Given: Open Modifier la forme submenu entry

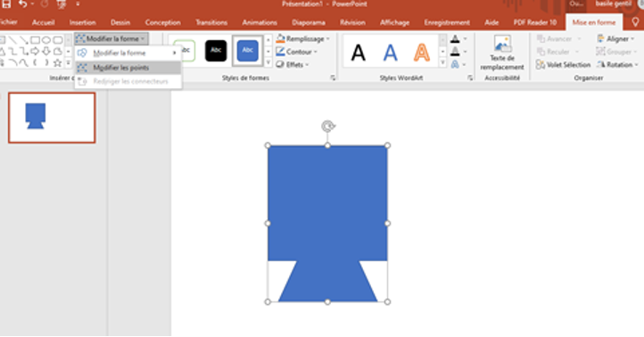Looking at the screenshot, I should click(x=128, y=53).
